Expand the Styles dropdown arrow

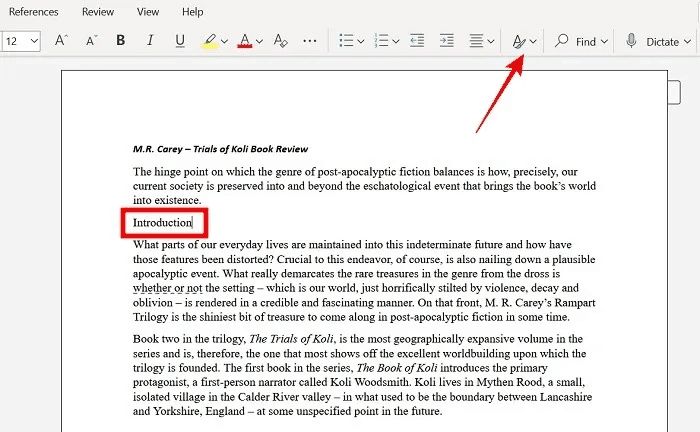(533, 42)
